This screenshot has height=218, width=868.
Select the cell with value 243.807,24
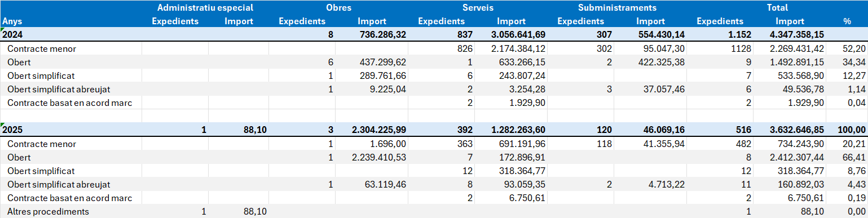(522, 75)
